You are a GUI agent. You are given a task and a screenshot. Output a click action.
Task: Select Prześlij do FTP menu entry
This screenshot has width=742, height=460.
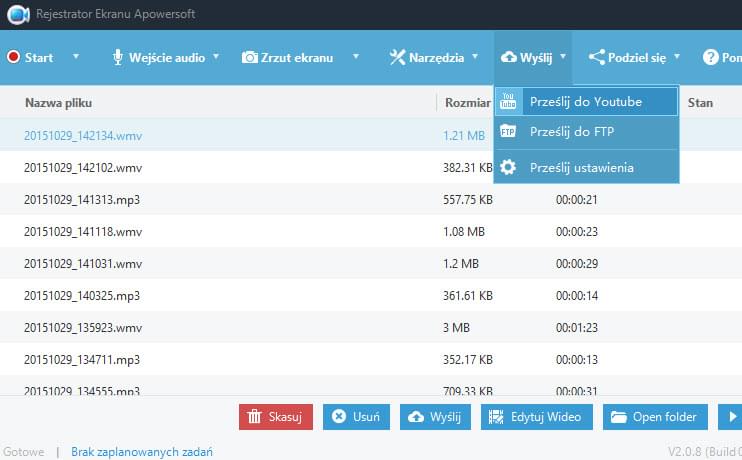point(571,132)
